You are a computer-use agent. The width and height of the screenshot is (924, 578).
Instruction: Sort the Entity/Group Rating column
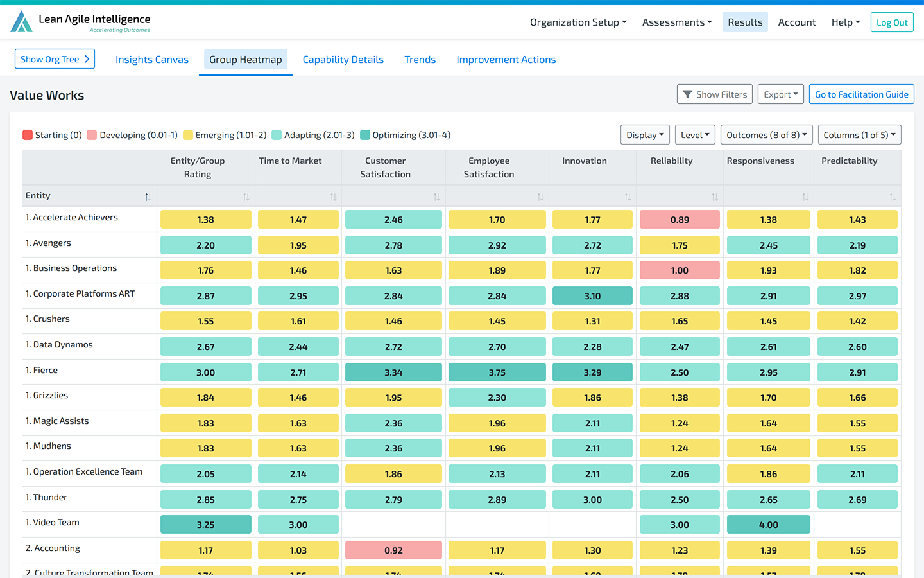[x=246, y=197]
